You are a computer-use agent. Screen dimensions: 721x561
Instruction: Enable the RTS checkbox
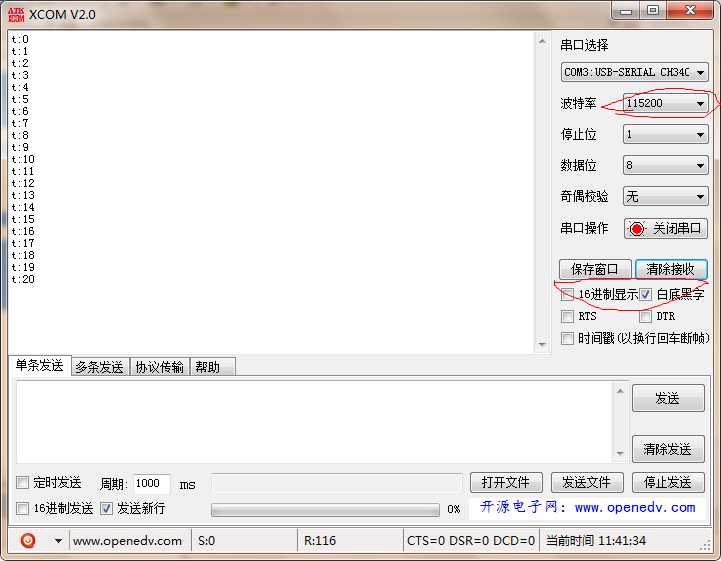click(567, 316)
